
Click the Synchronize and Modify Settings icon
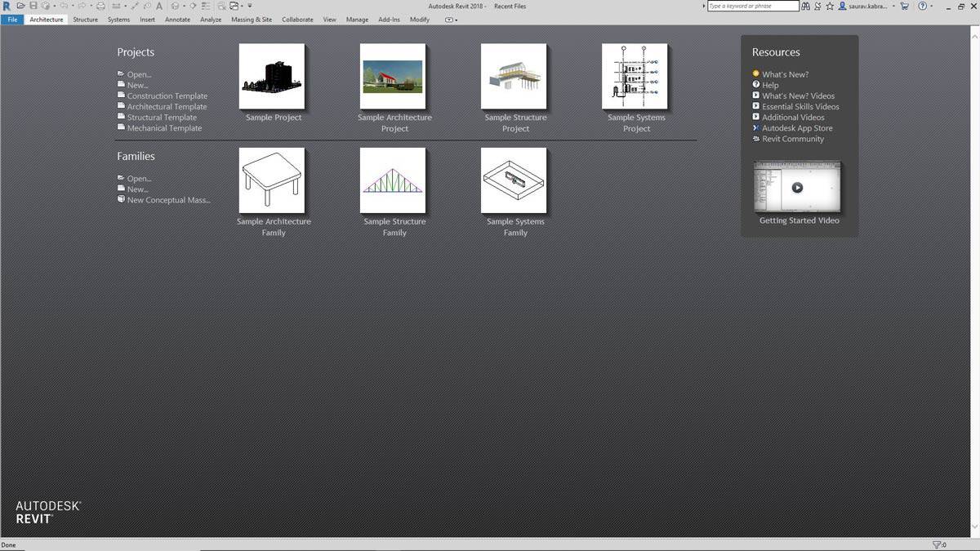coord(46,6)
